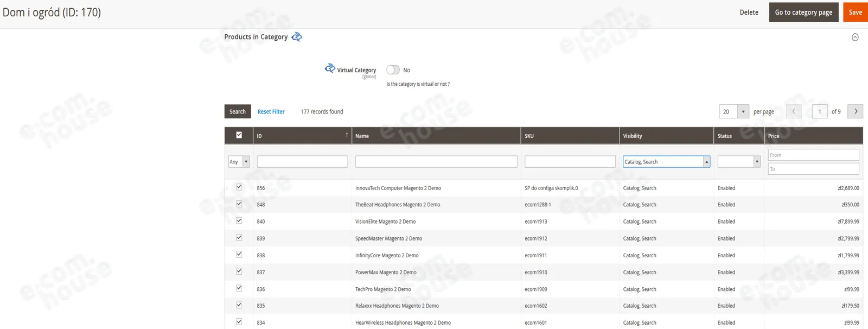Sort by the Price column header
868x329 pixels.
pos(814,136)
